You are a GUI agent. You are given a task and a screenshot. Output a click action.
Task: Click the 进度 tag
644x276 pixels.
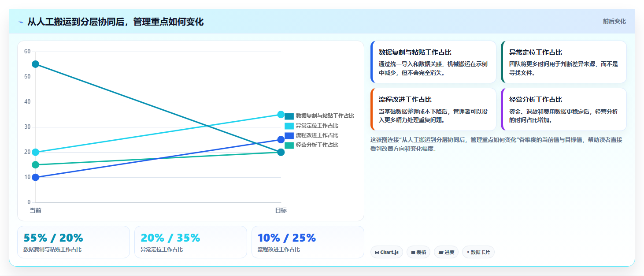pyautogui.click(x=446, y=252)
